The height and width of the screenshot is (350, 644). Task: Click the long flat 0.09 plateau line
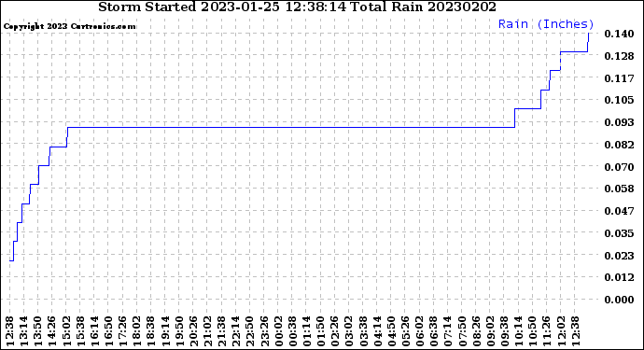click(x=291, y=127)
